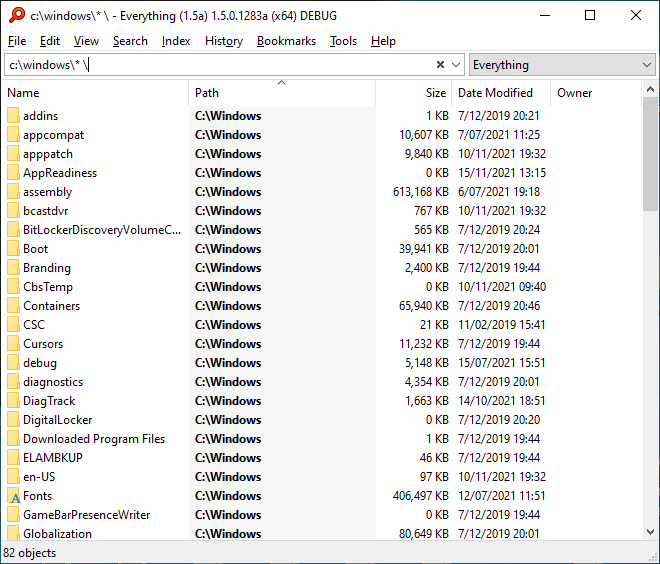
Task: Sort by the Name column header
Action: pyautogui.click(x=96, y=93)
